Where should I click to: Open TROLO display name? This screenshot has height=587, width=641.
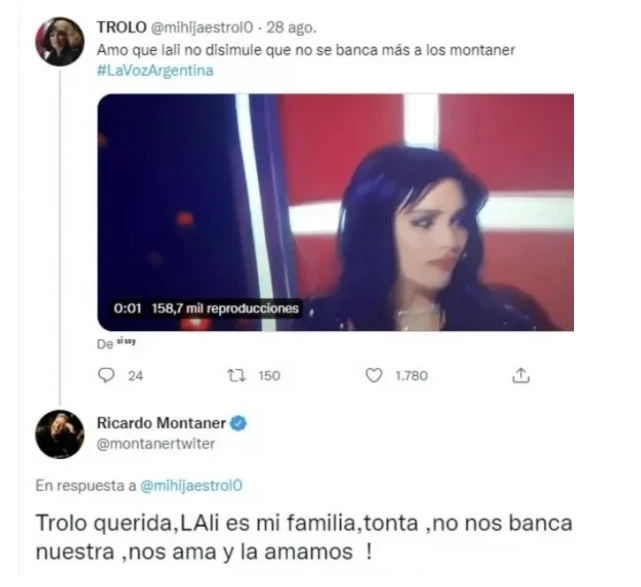click(x=121, y=27)
